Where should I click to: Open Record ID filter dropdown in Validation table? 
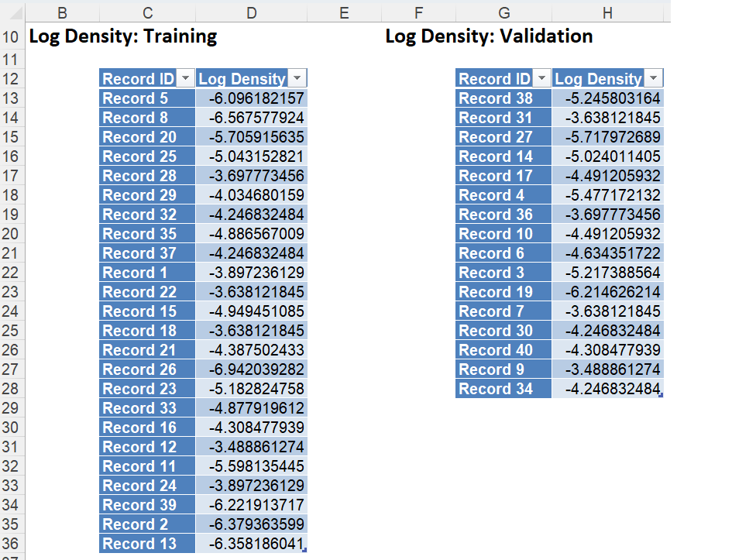[x=541, y=79]
